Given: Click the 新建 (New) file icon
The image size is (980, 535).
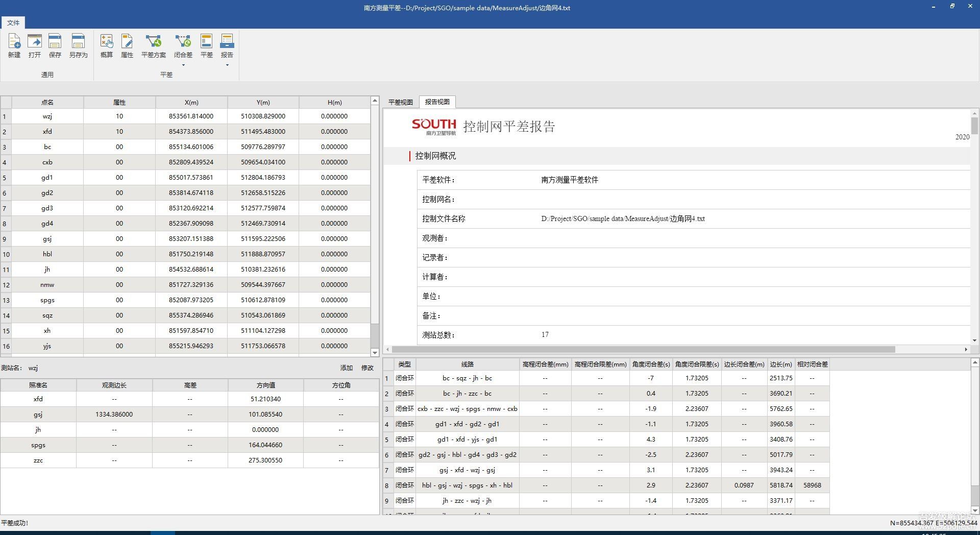Looking at the screenshot, I should (14, 45).
